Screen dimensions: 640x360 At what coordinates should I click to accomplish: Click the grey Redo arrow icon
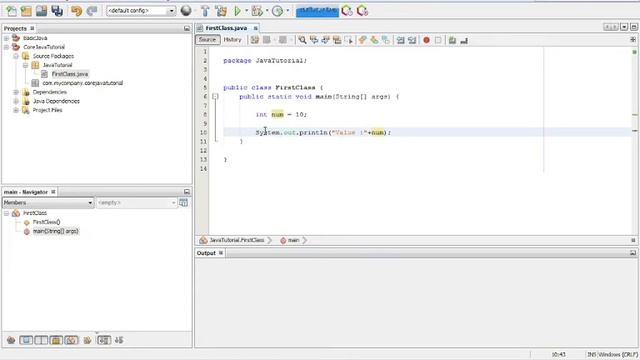(x=92, y=11)
